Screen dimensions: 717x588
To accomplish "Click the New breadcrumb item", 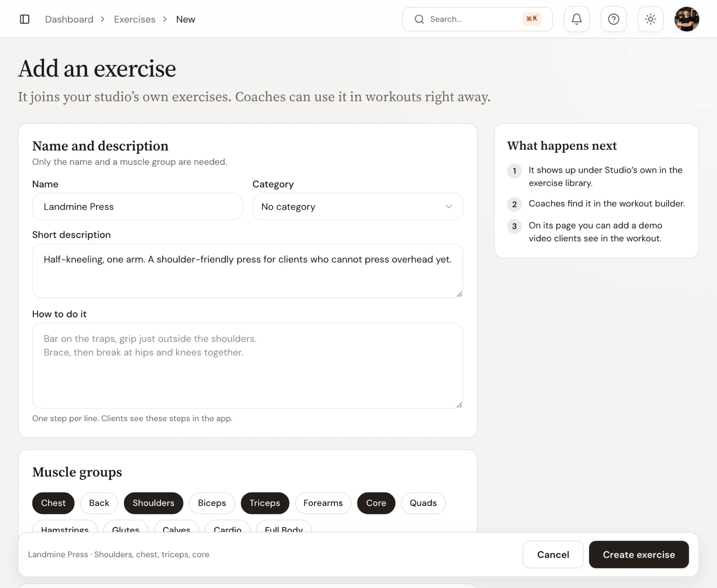I will click(x=186, y=19).
